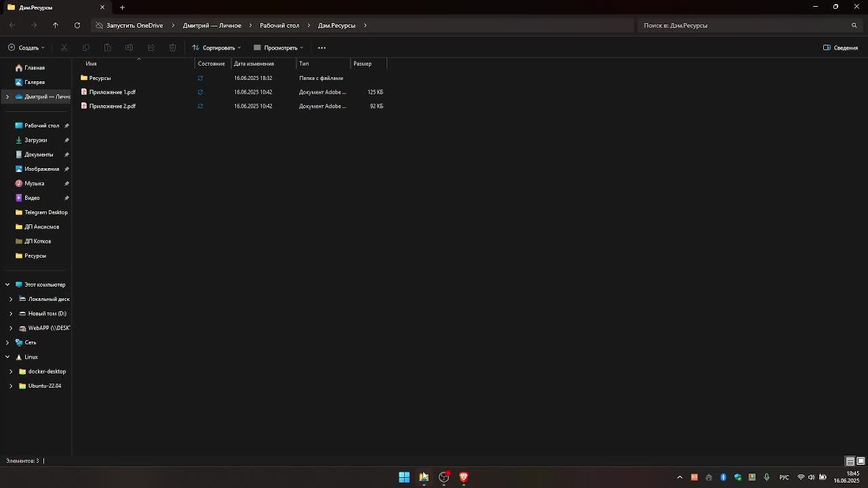Open Галерея in the sidebar
Viewport: 868px width, 488px height.
[35, 82]
